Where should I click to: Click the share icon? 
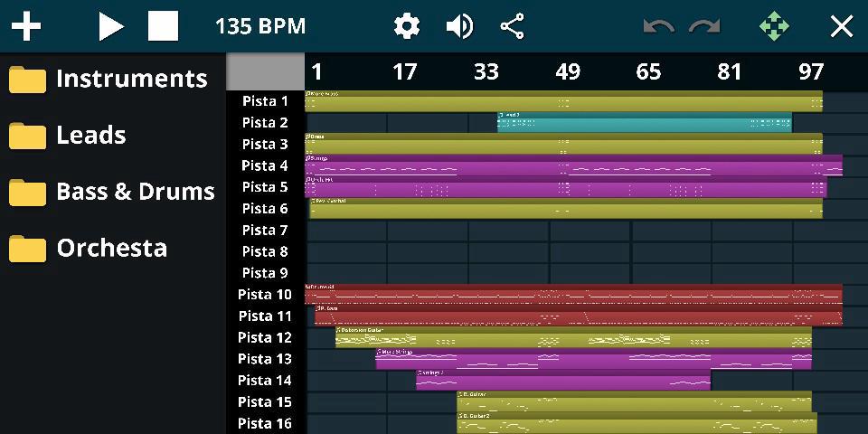pos(513,26)
